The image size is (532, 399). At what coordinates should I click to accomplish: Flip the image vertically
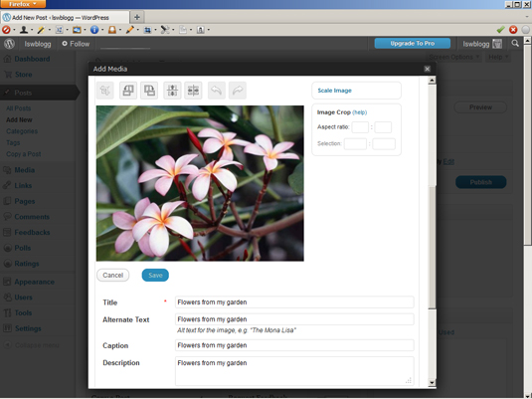(x=172, y=91)
